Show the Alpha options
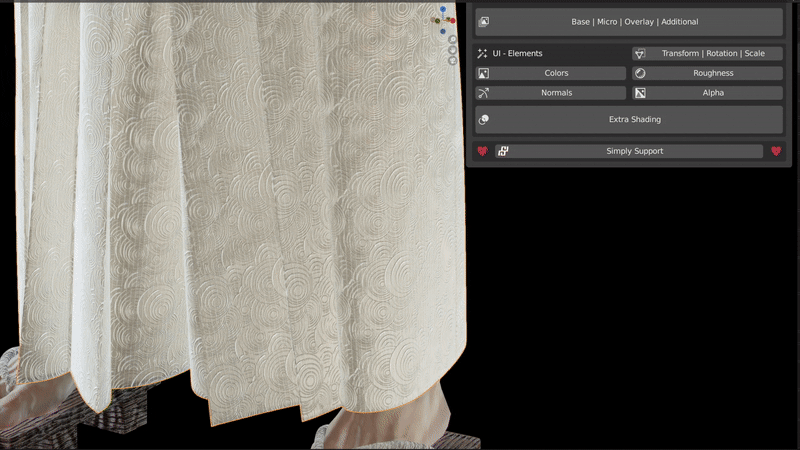The image size is (800, 450). click(707, 93)
